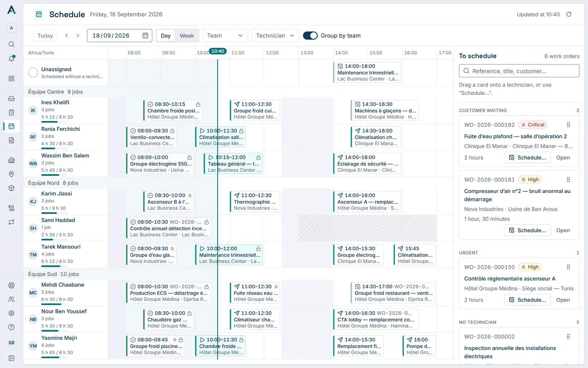Click the 10:40 current time marker
This screenshot has height=368, width=588.
point(218,51)
